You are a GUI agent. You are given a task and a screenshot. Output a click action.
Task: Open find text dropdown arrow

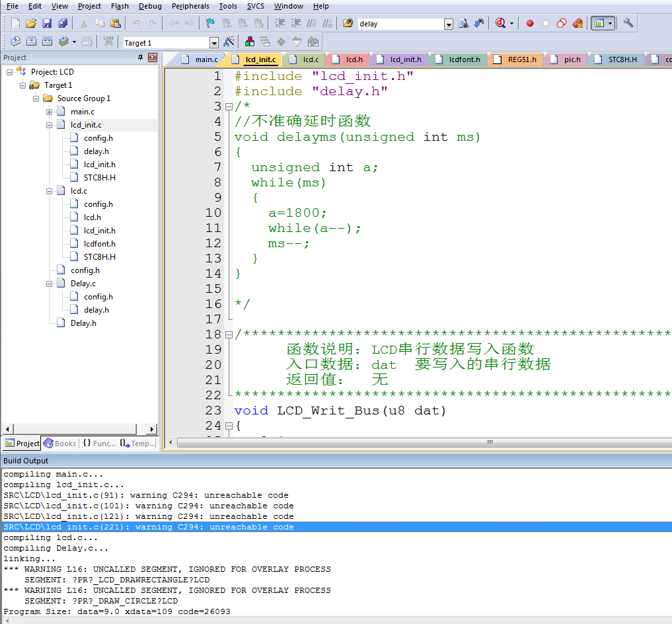coord(448,24)
